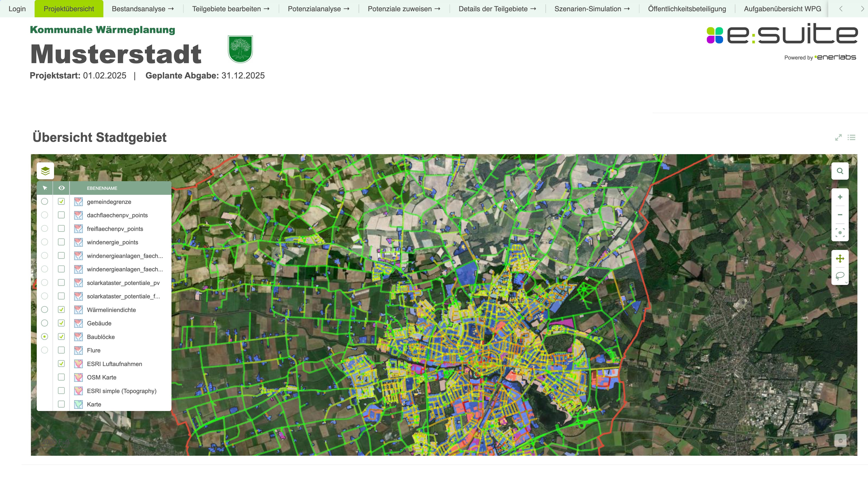Enable OSM Karte basemap
Image resolution: width=868 pixels, height=483 pixels.
[61, 377]
